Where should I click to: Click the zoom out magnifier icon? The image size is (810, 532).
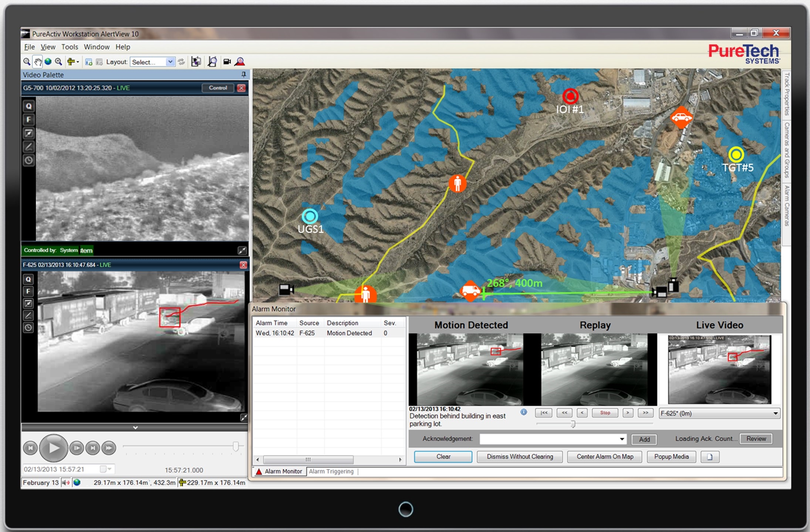pyautogui.click(x=58, y=62)
